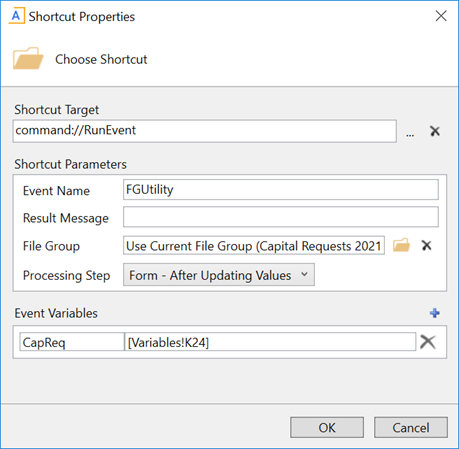
Task: Click into the Event Name field
Action: (x=281, y=190)
